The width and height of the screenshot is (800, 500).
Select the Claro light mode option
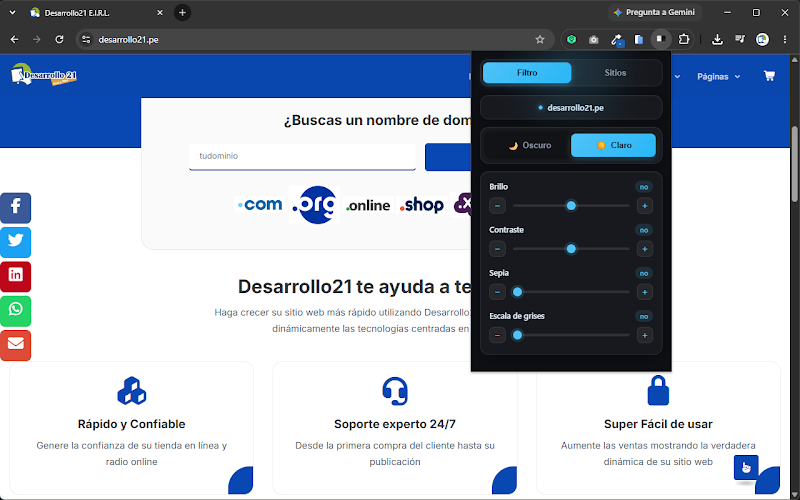coord(613,145)
